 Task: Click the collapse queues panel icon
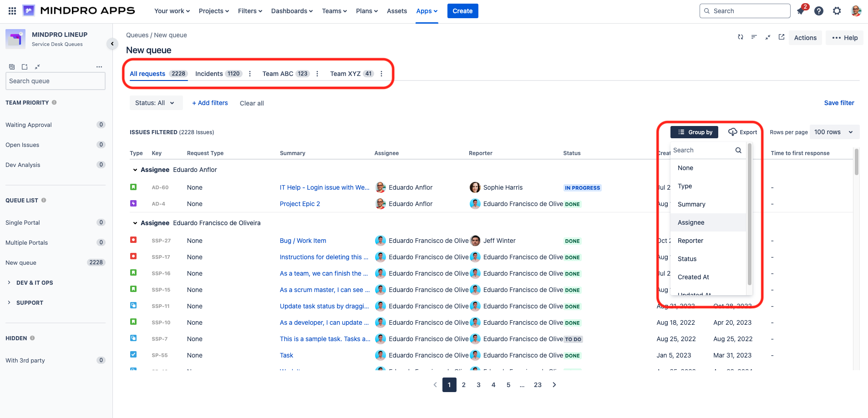pos(37,66)
